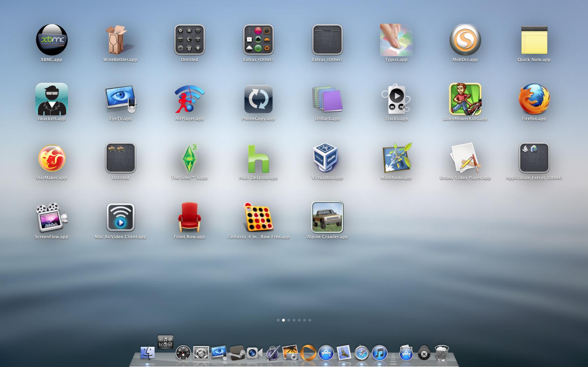The width and height of the screenshot is (588, 367).
Task: Open iPhoto from the Dock
Action: tap(290, 353)
